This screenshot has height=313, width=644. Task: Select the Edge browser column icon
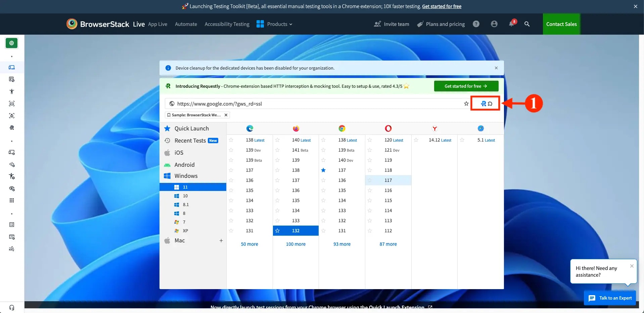[x=249, y=128]
